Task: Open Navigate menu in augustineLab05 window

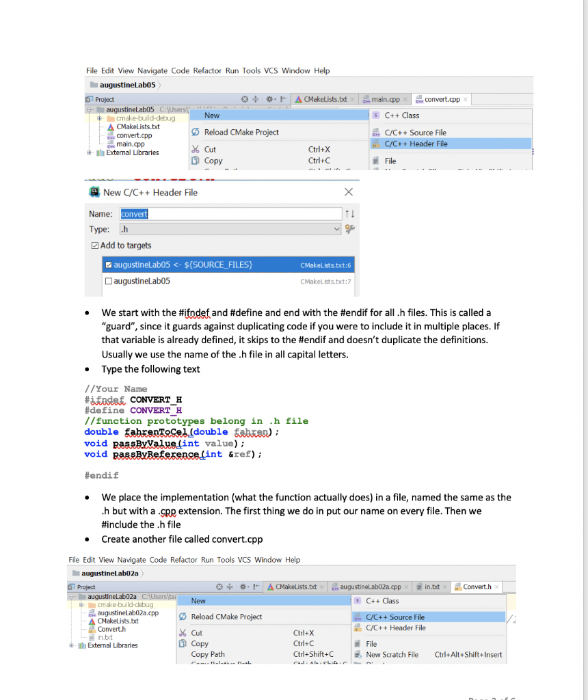Action: click(152, 70)
